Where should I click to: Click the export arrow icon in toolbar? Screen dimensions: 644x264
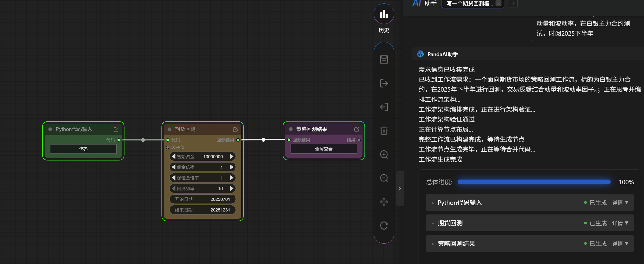pos(384,83)
